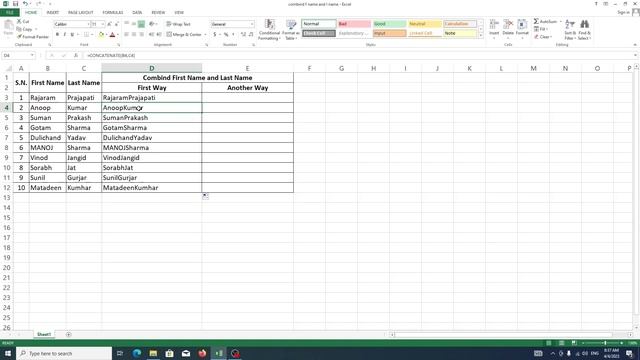Expand the formula bar

(635, 55)
